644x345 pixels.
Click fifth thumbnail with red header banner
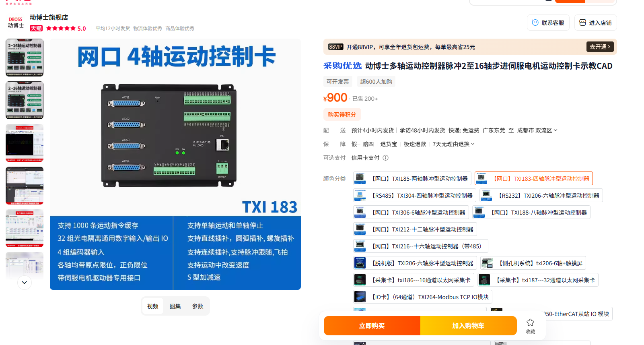[x=25, y=228]
